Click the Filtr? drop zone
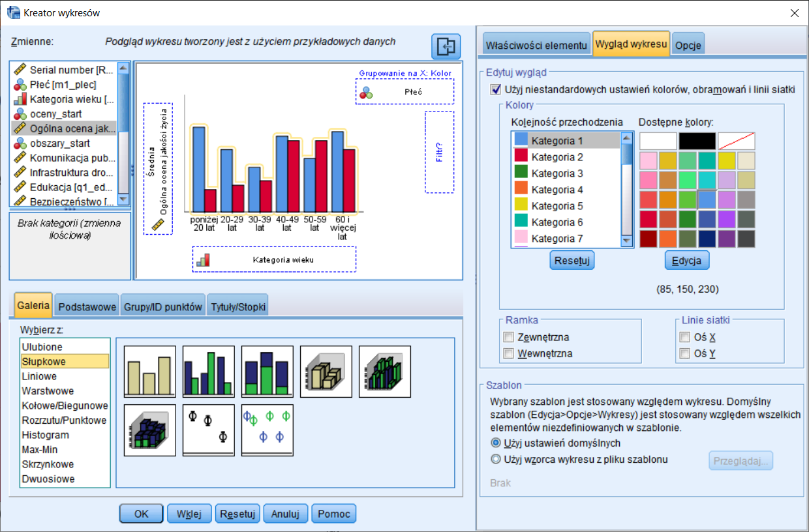The height and width of the screenshot is (532, 809). [439, 152]
